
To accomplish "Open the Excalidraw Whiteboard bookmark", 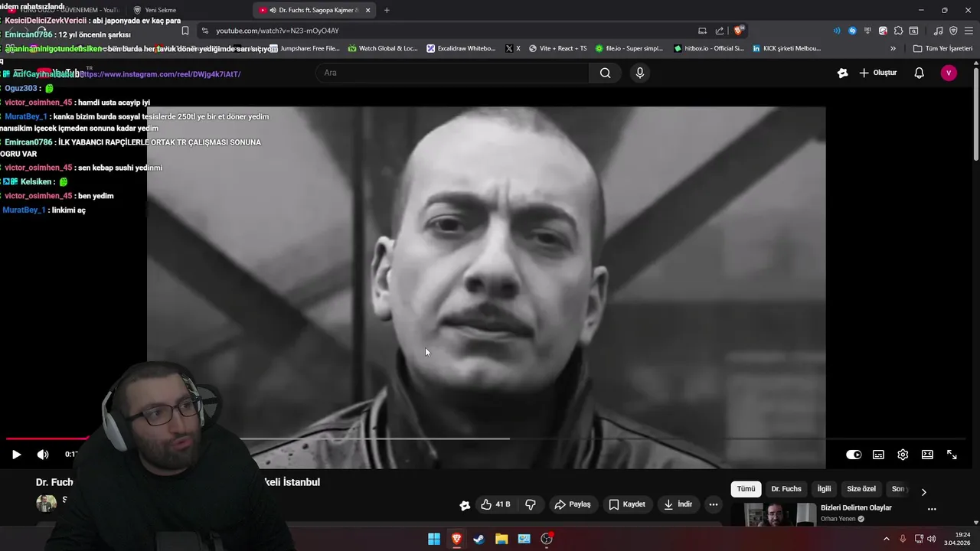I will pyautogui.click(x=461, y=48).
